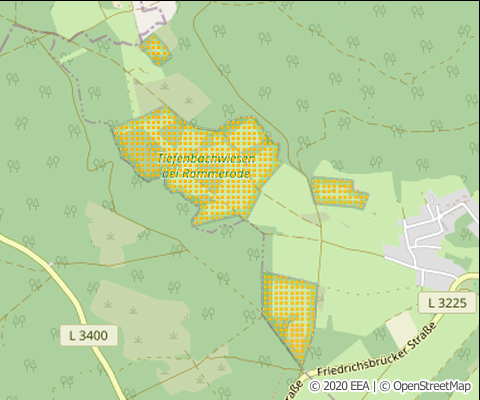This screenshot has width=480, height=400.
Task: Click the marsh patch north of Tiefenbachwiesen area
Action: (x=173, y=95)
